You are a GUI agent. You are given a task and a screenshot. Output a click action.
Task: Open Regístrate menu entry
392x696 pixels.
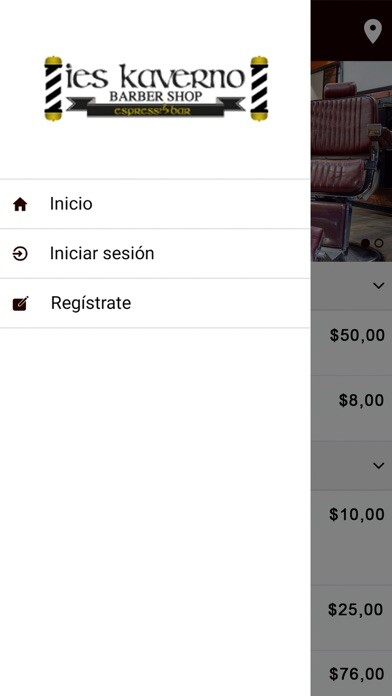click(155, 304)
